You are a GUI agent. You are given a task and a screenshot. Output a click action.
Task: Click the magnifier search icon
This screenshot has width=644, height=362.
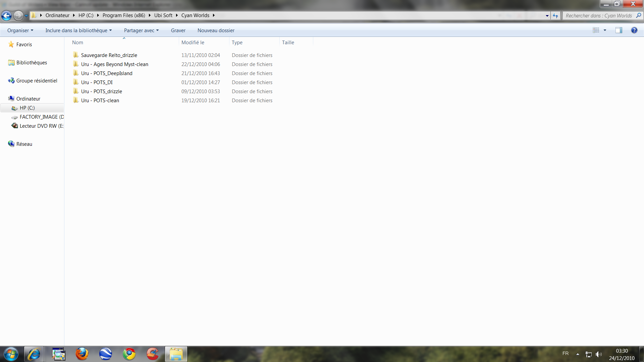(639, 15)
